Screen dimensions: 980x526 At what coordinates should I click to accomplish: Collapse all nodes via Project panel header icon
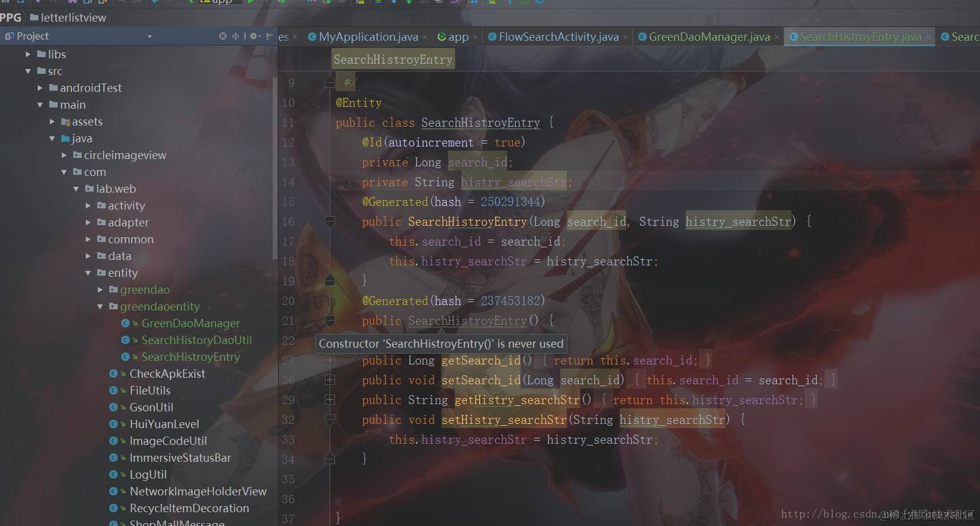(x=235, y=36)
